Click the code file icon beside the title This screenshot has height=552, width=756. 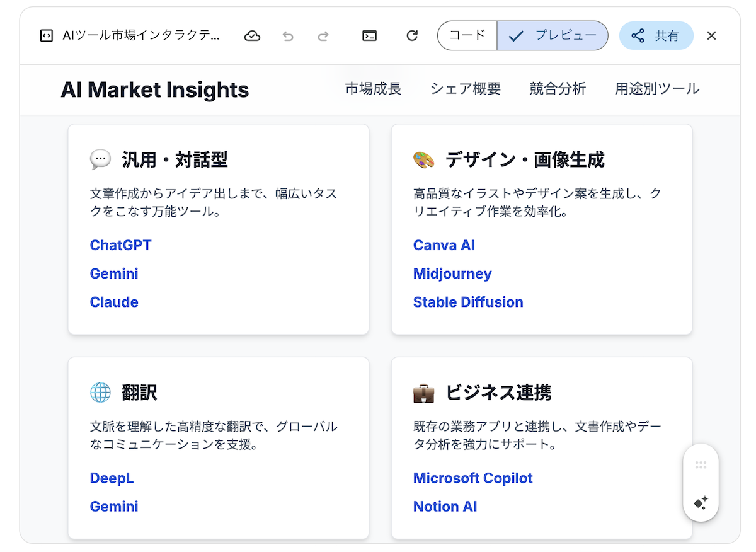(x=46, y=36)
